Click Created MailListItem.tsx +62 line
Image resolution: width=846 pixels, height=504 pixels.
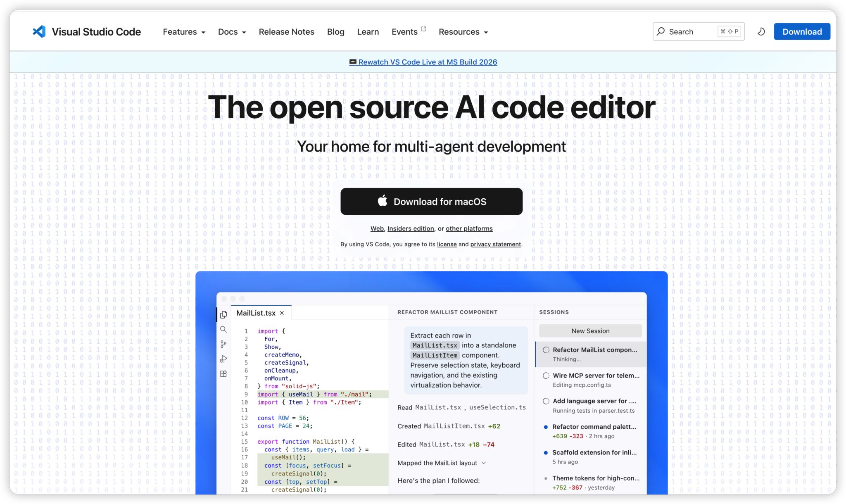pos(449,426)
